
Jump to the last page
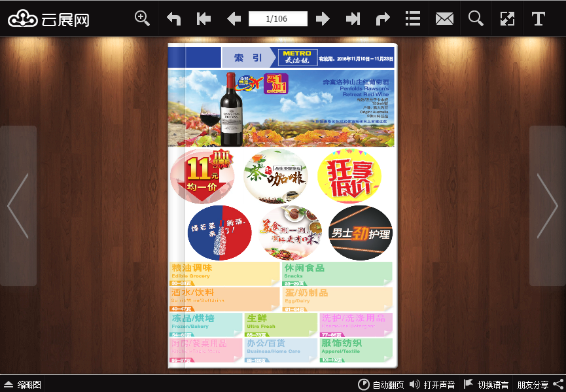click(353, 18)
